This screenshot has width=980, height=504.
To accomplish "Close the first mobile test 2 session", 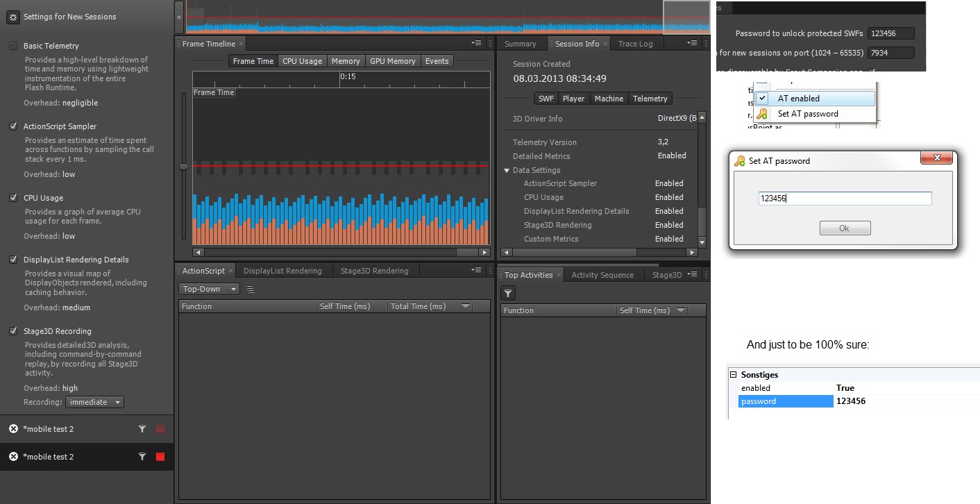I will tap(13, 429).
